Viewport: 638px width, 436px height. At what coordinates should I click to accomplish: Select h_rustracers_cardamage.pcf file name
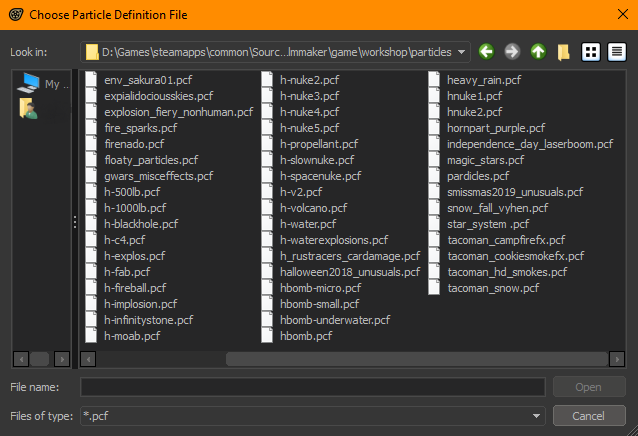pyautogui.click(x=350, y=256)
